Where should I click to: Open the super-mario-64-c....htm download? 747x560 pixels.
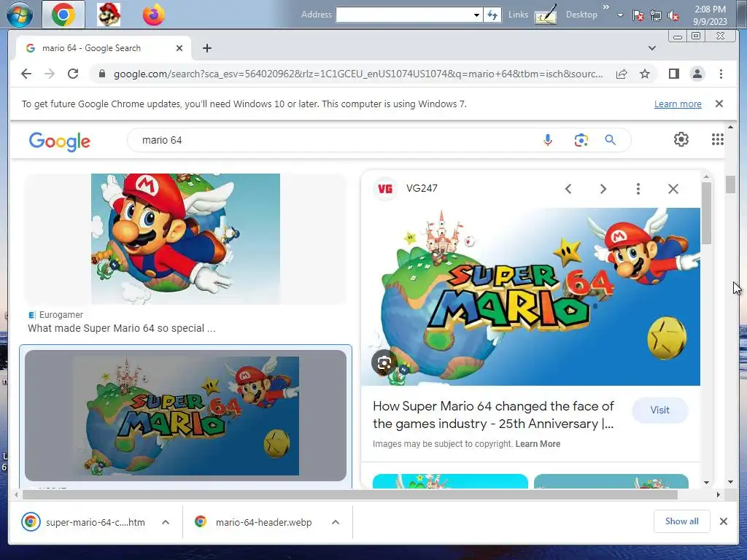pos(83,522)
